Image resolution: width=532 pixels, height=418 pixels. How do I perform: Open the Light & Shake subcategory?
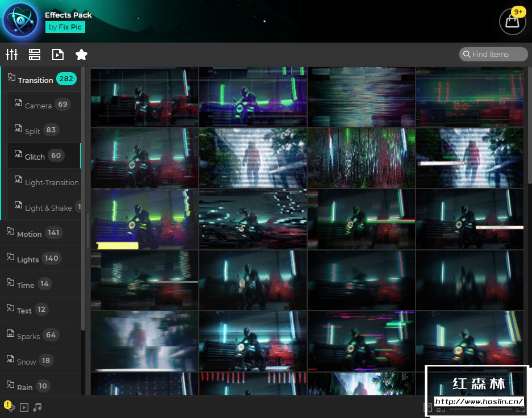tap(44, 207)
